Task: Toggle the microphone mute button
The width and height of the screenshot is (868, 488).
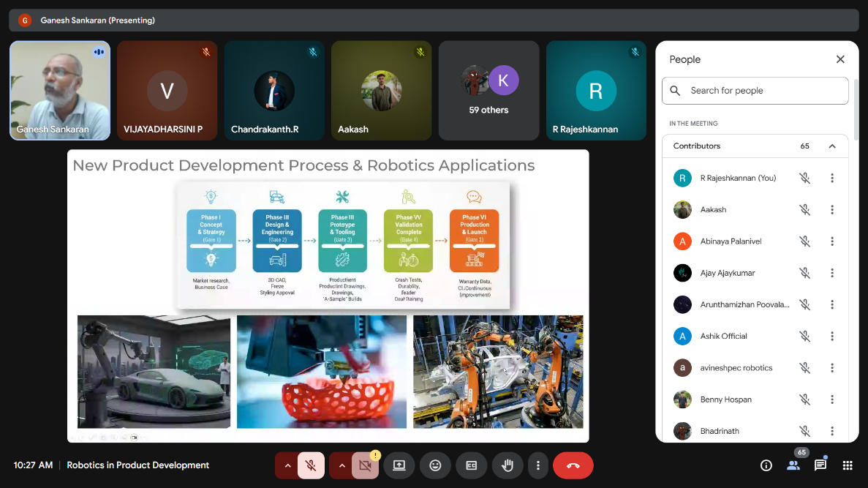Action: pyautogui.click(x=311, y=465)
